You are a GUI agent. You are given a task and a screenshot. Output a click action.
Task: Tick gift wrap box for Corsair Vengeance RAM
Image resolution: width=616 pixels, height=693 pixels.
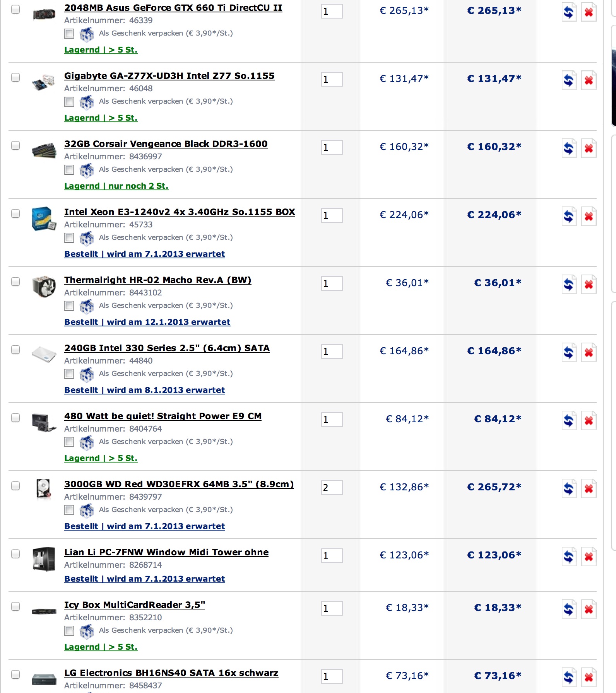point(69,170)
